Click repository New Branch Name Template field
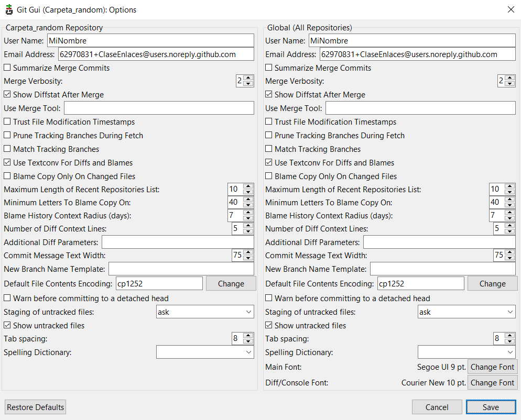The height and width of the screenshot is (420, 521). pyautogui.click(x=181, y=269)
